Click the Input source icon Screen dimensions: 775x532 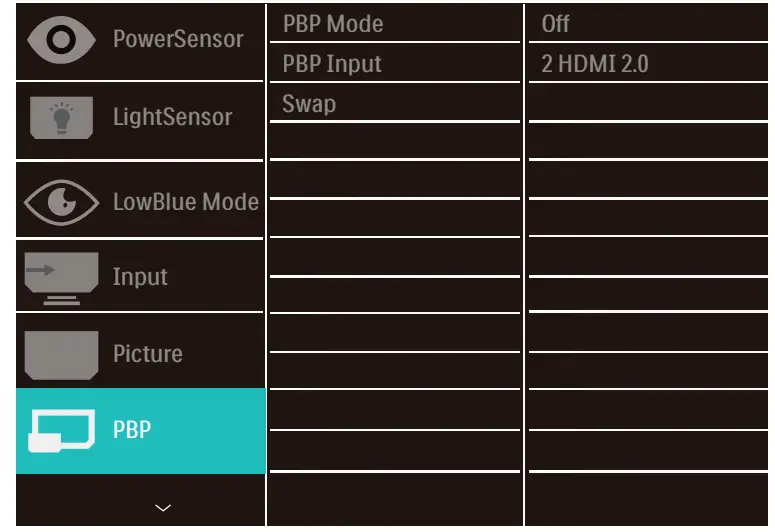pos(60,277)
